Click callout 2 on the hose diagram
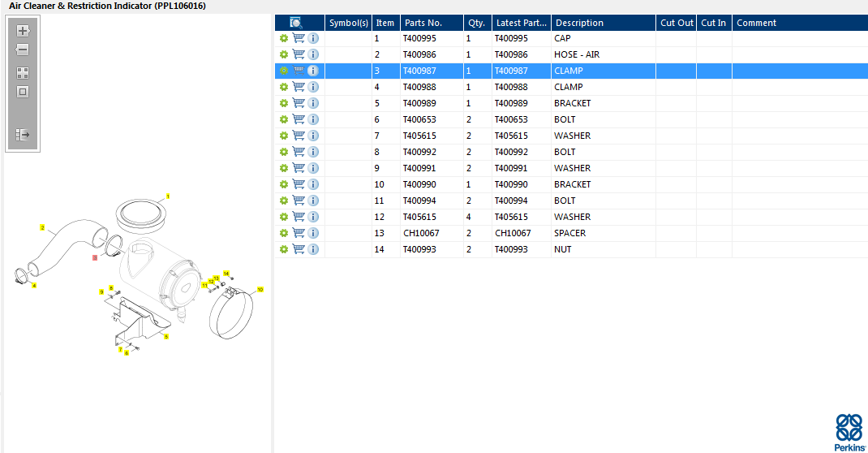868x453 pixels. click(x=42, y=227)
